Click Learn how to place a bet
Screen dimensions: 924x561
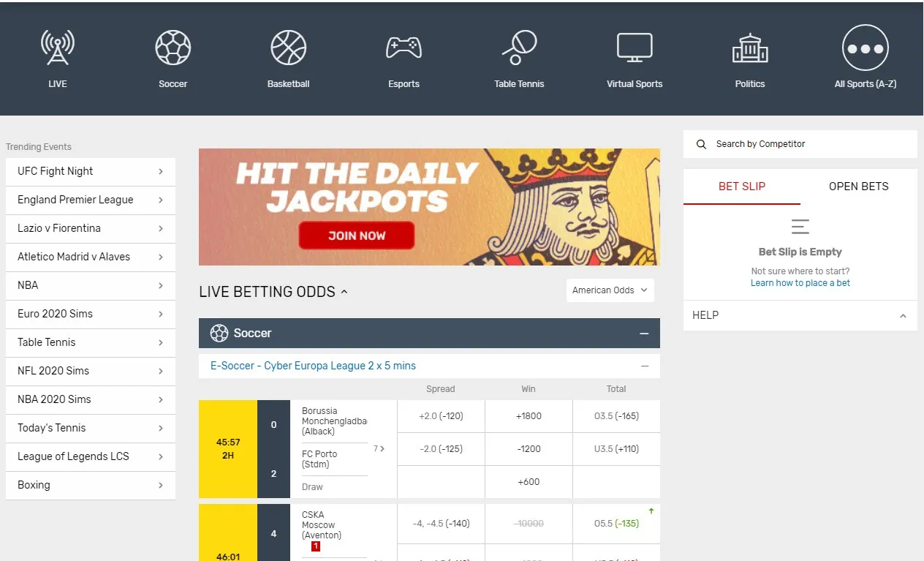pyautogui.click(x=800, y=283)
